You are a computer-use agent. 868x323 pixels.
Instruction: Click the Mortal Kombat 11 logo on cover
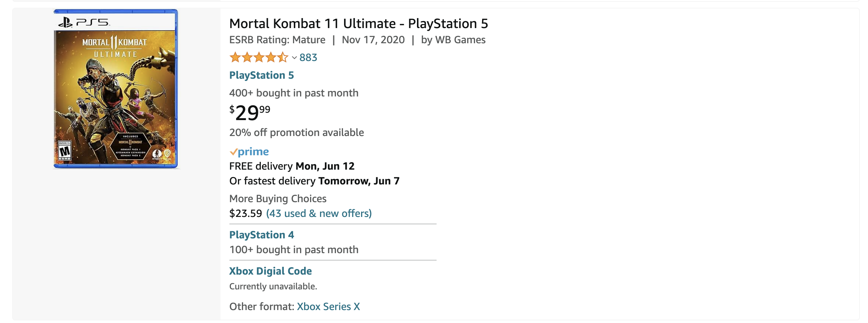pyautogui.click(x=115, y=43)
